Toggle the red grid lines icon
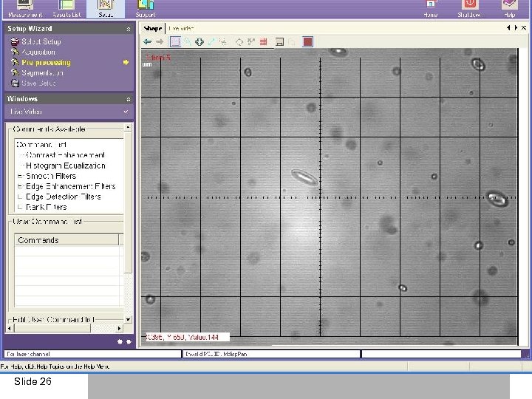Viewport: 532px width, 399px height. click(x=263, y=41)
